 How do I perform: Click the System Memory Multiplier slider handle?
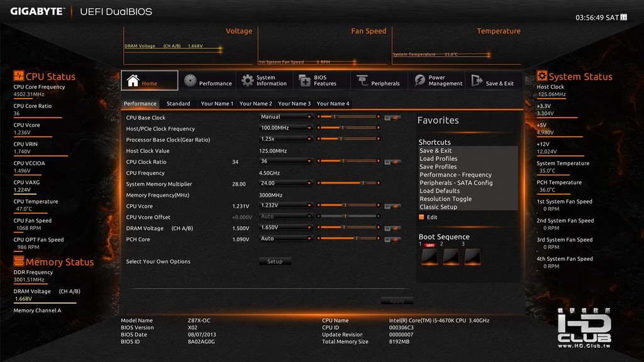363,183
